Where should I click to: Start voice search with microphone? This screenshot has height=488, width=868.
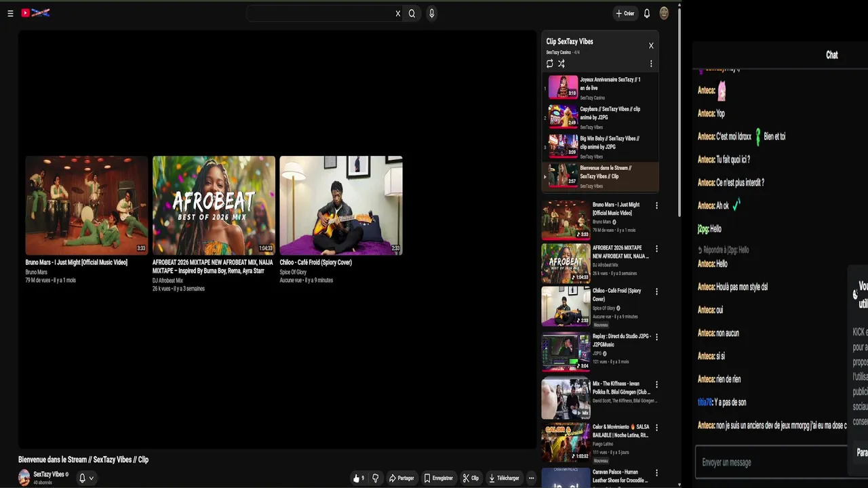(431, 14)
